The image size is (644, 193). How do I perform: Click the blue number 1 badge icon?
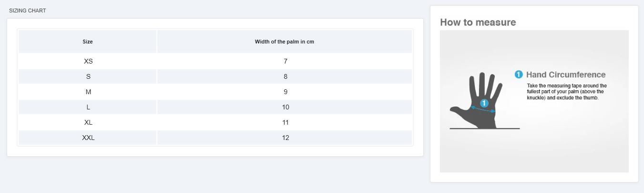point(519,75)
